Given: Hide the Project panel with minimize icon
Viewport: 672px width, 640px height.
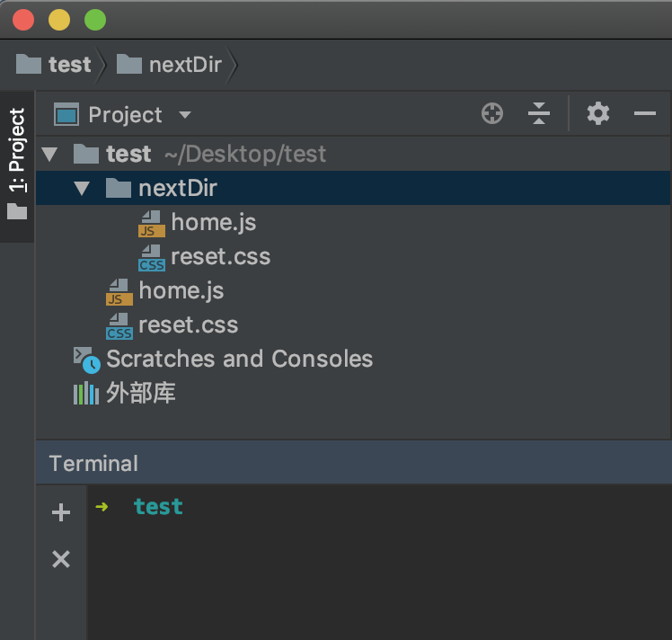Looking at the screenshot, I should click(645, 114).
